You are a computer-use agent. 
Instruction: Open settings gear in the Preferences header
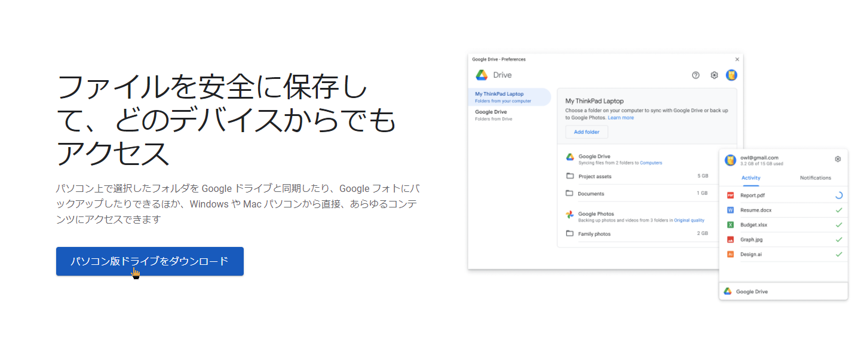click(x=714, y=75)
